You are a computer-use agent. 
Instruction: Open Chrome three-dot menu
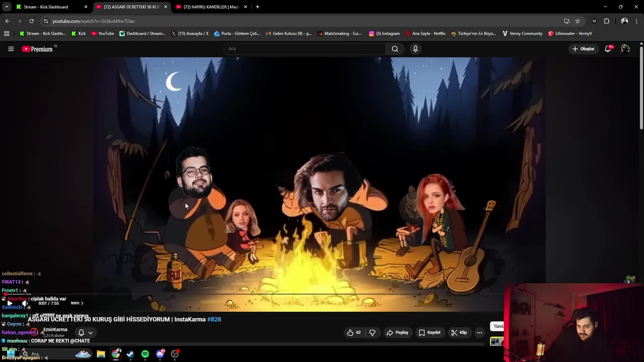point(637,21)
